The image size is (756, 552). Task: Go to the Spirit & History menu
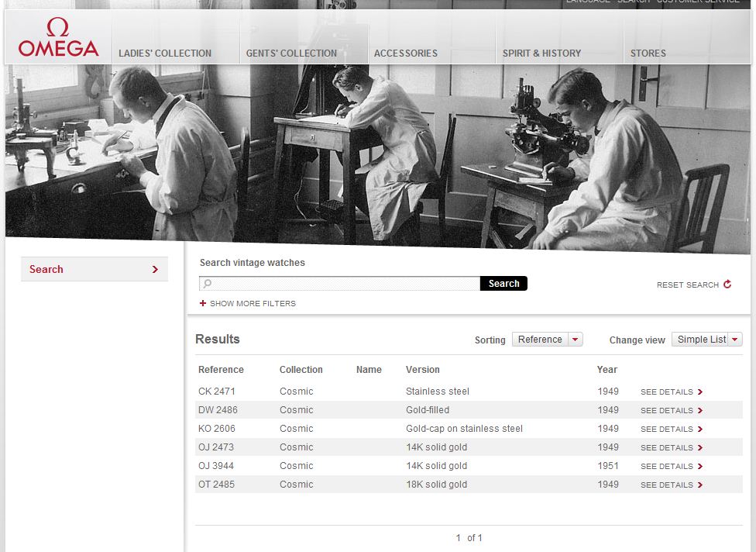click(x=541, y=53)
